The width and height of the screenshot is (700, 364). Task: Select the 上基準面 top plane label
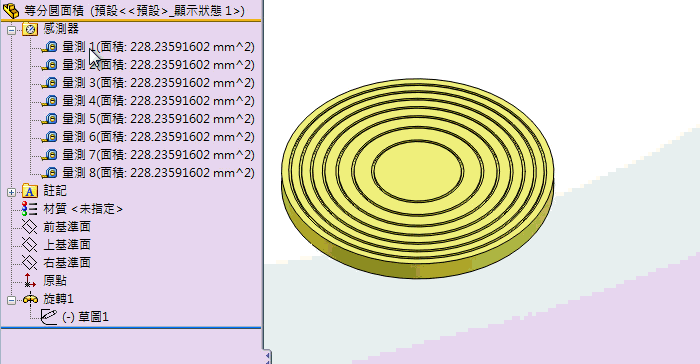coord(67,245)
